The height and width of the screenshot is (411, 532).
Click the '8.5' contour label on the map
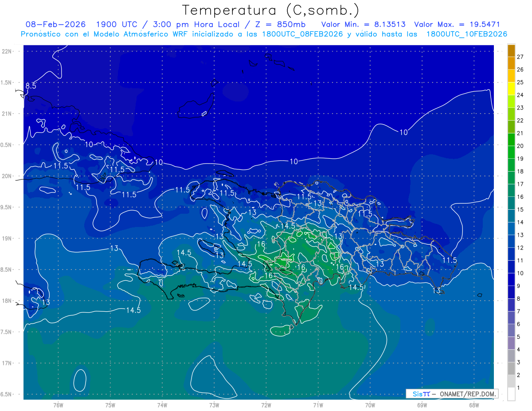[31, 86]
